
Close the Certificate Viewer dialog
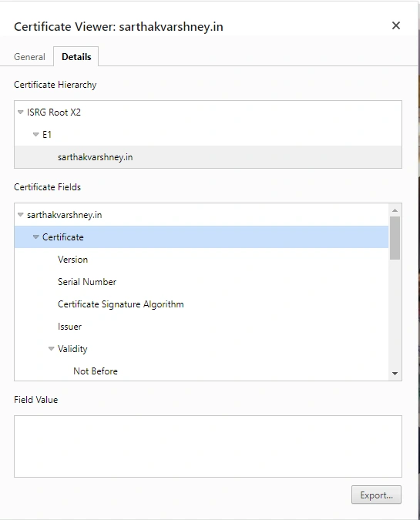(x=396, y=25)
